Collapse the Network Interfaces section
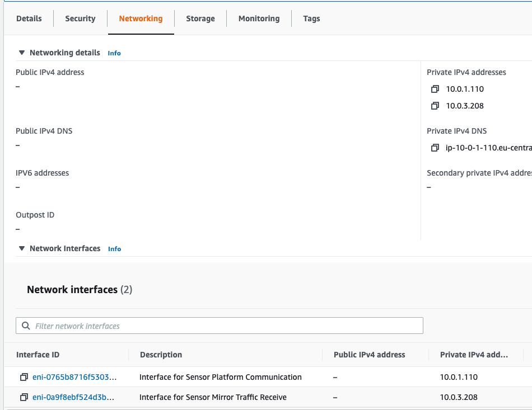This screenshot has height=410, width=532. (22, 248)
